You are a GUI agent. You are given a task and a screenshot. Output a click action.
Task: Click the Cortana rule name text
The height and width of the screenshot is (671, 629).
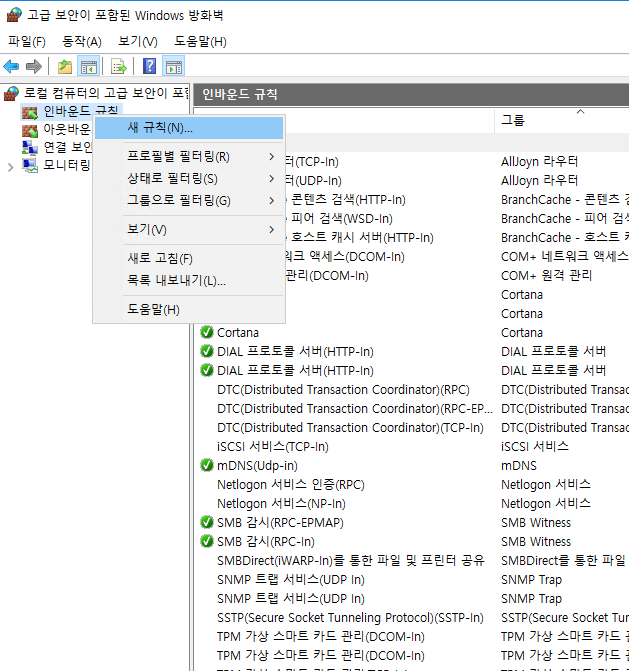237,333
